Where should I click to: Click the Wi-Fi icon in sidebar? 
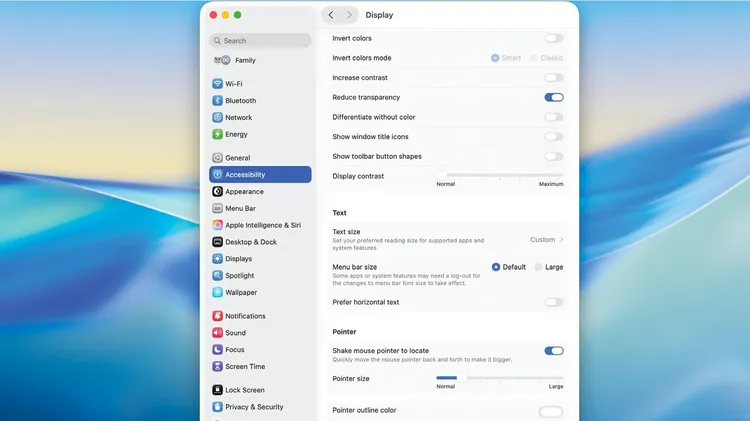[217, 84]
